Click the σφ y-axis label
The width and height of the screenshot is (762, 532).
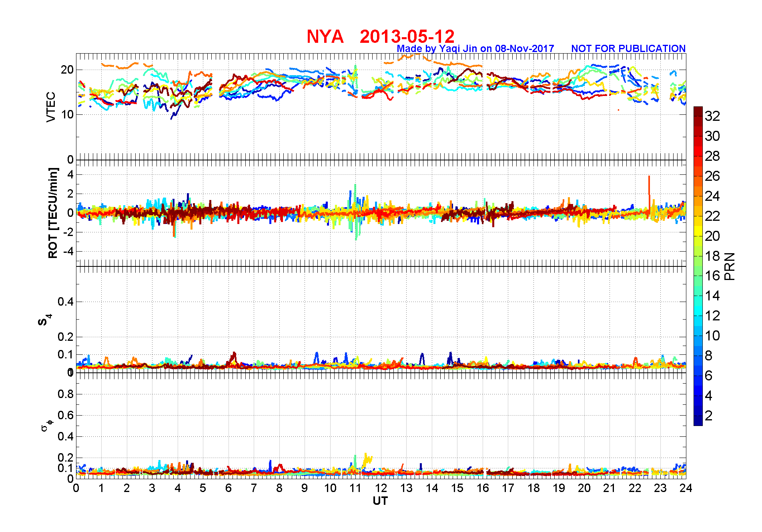click(47, 425)
